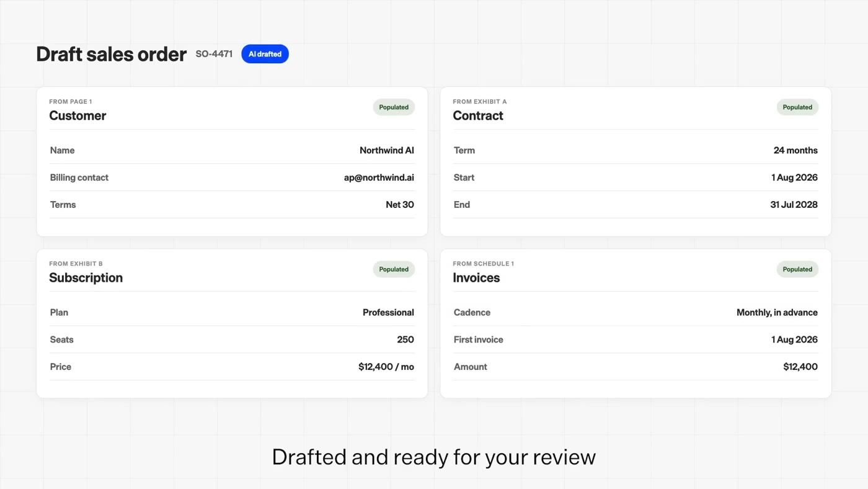
Task: Click the "FROM SCHEDULE 1" source label
Action: pyautogui.click(x=484, y=264)
